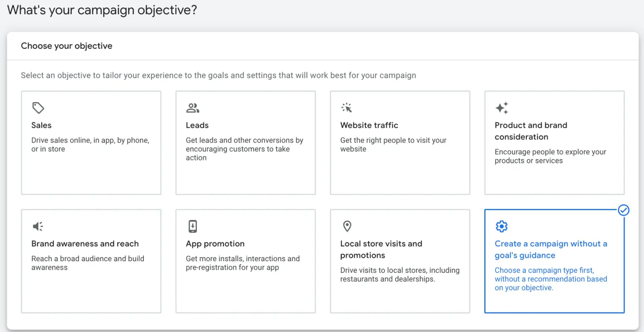Click the Website traffic cursor icon
Image resolution: width=644 pixels, height=332 pixels.
(347, 108)
